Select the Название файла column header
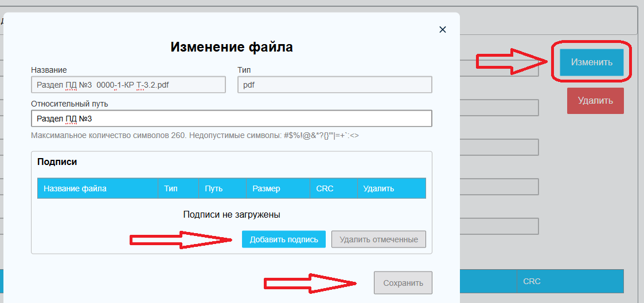The height and width of the screenshot is (303, 644). [75, 188]
